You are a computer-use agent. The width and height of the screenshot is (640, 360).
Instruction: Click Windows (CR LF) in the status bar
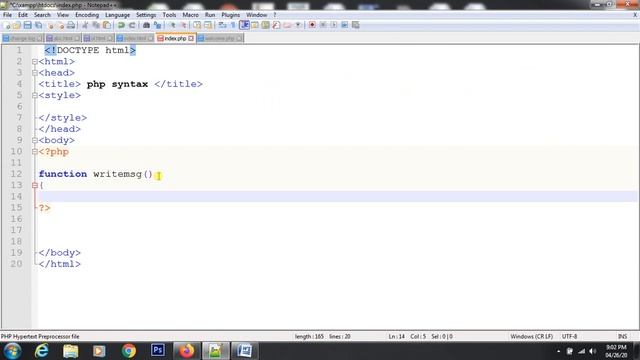click(x=531, y=336)
